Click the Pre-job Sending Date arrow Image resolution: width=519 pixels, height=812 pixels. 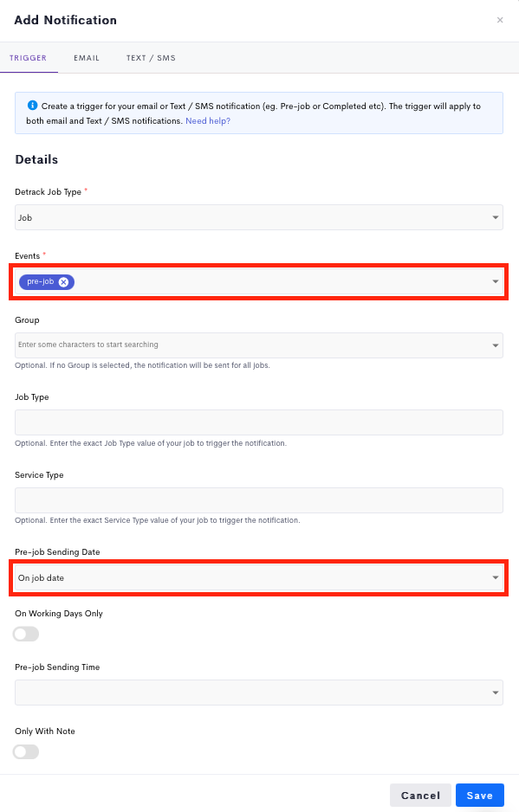[495, 577]
